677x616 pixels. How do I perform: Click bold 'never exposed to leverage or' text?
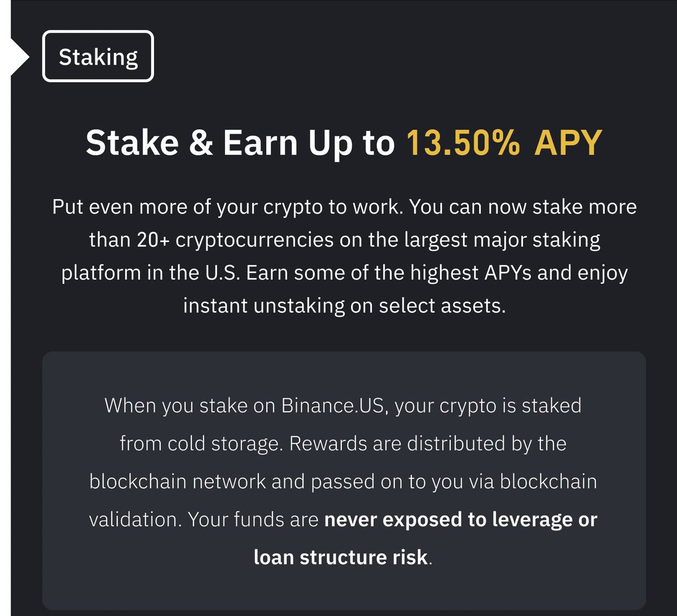click(461, 520)
